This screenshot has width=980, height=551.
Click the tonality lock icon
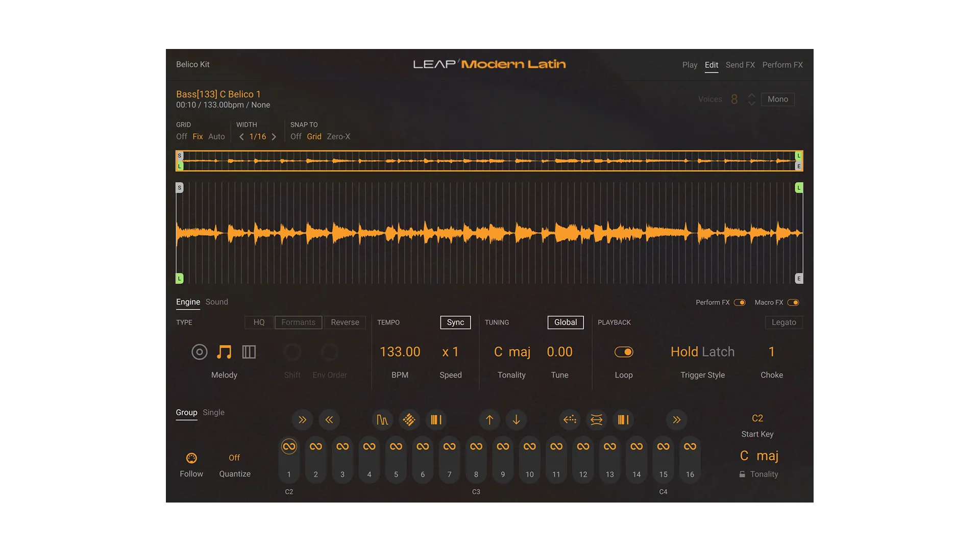pyautogui.click(x=742, y=474)
